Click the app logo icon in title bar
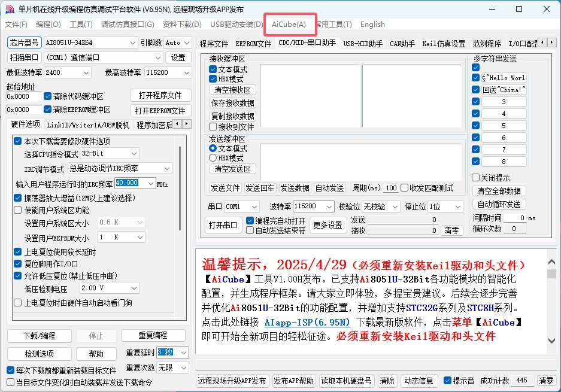561x392 pixels. [10, 9]
